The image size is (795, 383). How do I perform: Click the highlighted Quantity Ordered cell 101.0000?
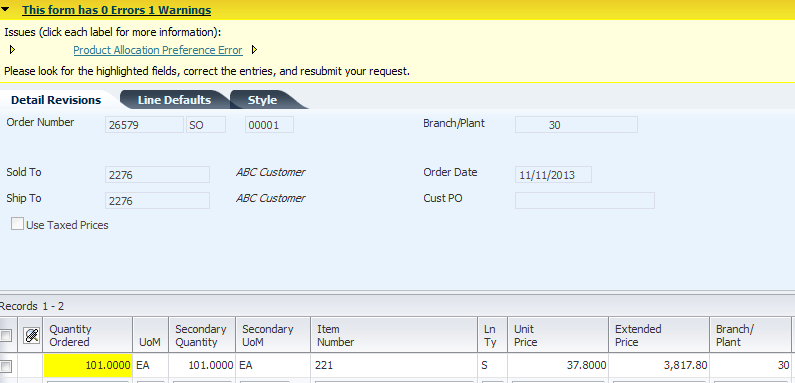(x=88, y=365)
